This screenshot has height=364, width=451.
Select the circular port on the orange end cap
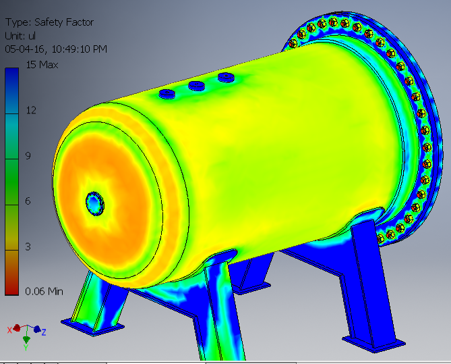coord(95,203)
